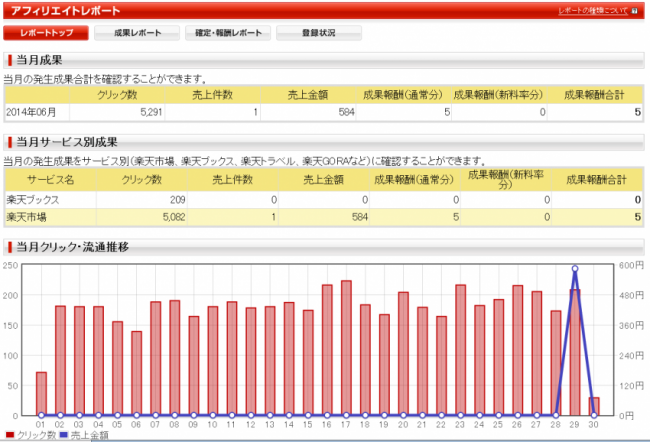Click the blue 売上金額 legend swatch
This screenshot has width=650, height=442.
point(64,435)
